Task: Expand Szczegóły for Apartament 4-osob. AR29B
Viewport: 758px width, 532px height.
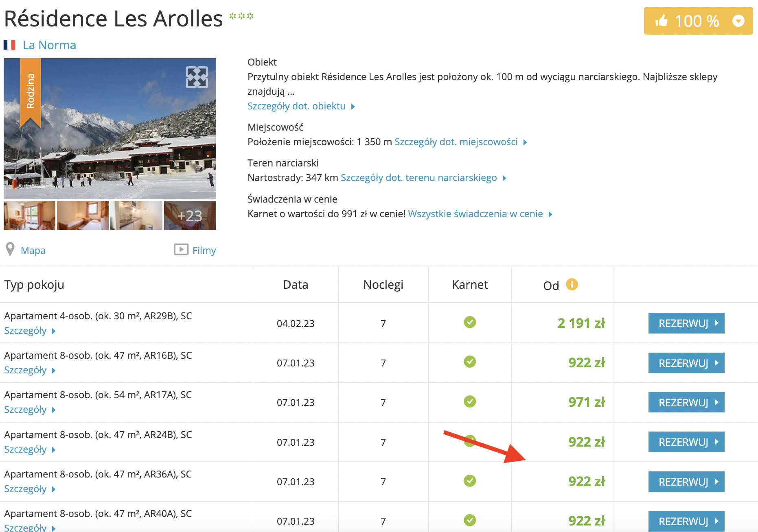Action: click(x=30, y=331)
